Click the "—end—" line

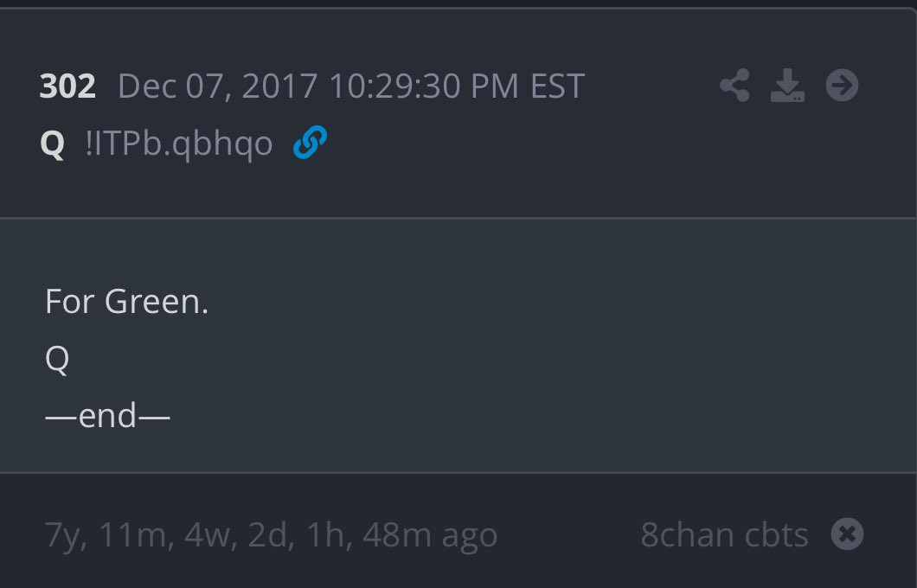coord(107,416)
